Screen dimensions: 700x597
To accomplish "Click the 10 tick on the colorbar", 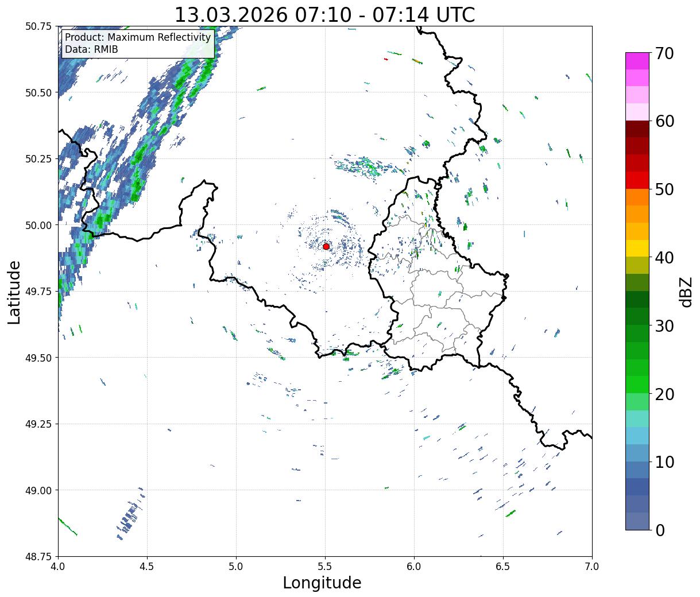I will (x=664, y=462).
